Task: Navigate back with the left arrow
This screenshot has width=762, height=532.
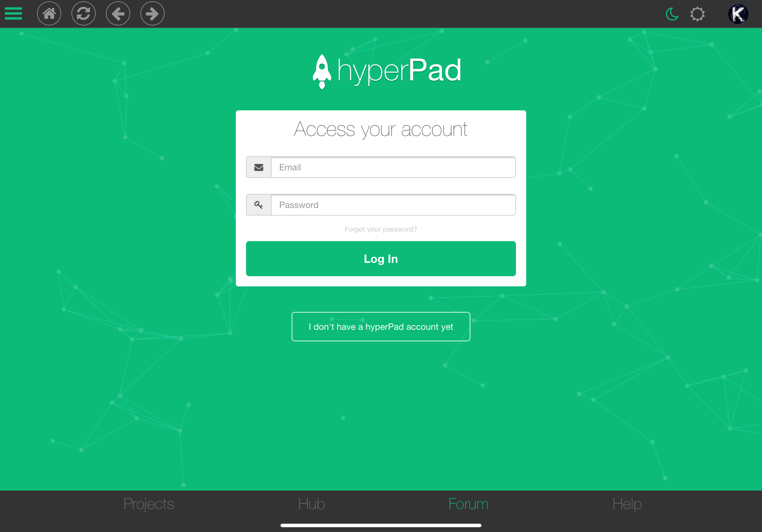Action: [x=118, y=14]
